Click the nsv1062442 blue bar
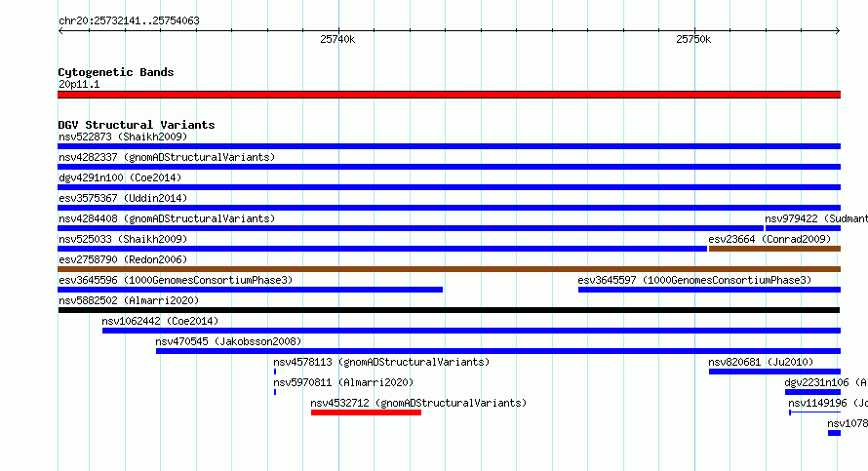The width and height of the screenshot is (868, 471). (471, 331)
